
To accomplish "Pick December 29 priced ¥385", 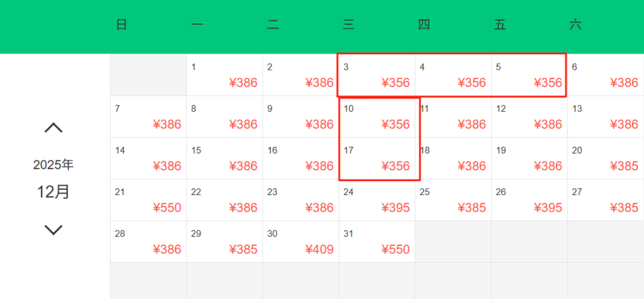I will (x=225, y=241).
